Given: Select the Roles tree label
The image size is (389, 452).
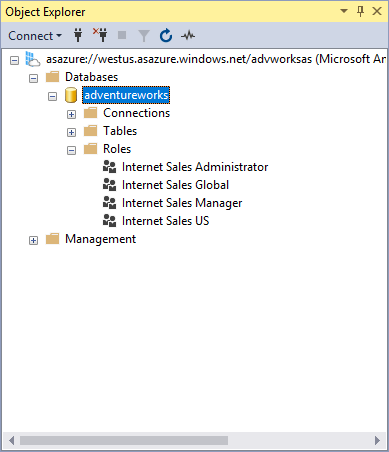Looking at the screenshot, I should click(117, 149).
